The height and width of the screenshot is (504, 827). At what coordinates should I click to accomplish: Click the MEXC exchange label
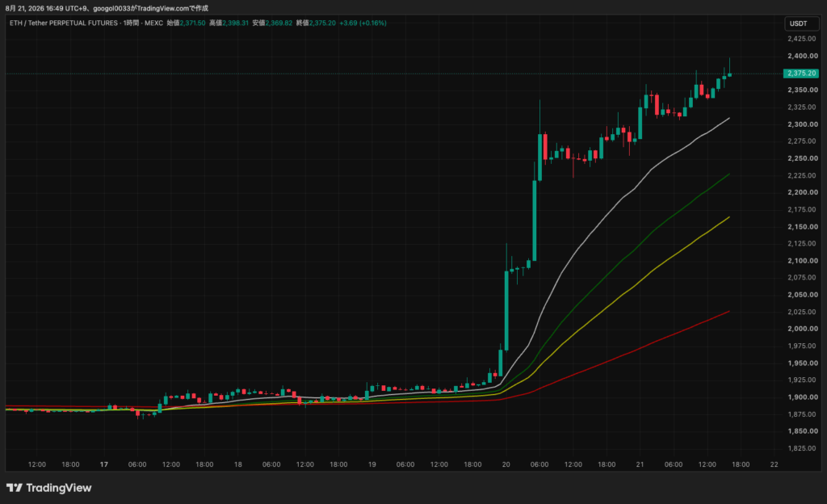153,23
